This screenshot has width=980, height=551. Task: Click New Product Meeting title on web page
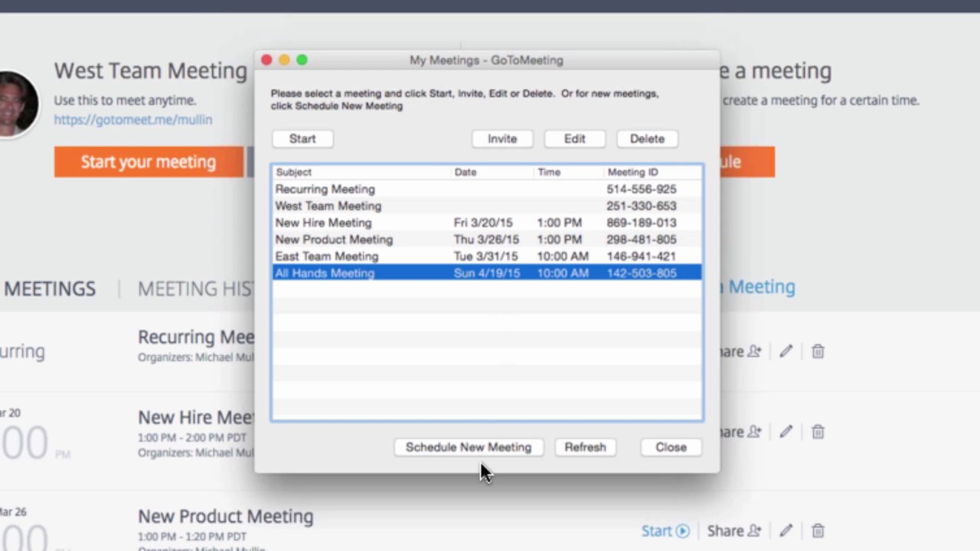(x=225, y=516)
